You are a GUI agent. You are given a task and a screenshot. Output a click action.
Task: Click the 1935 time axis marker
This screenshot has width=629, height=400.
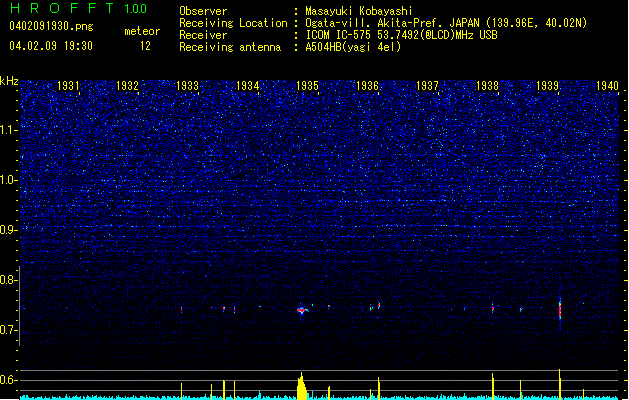click(307, 86)
